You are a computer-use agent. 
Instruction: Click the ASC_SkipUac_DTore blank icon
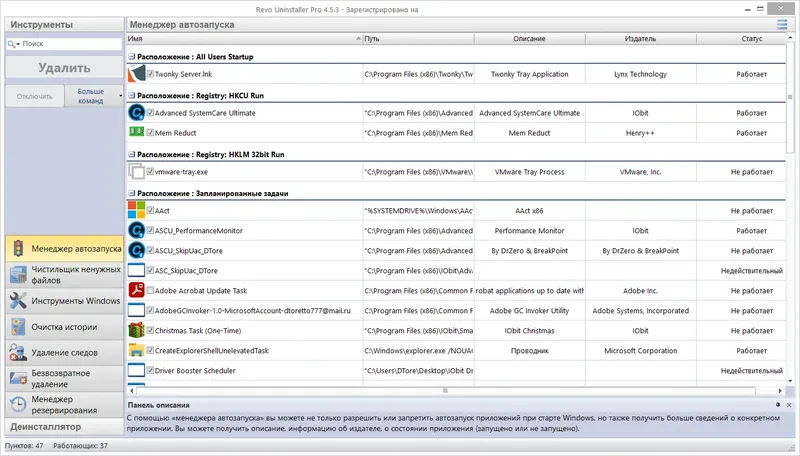coord(136,270)
